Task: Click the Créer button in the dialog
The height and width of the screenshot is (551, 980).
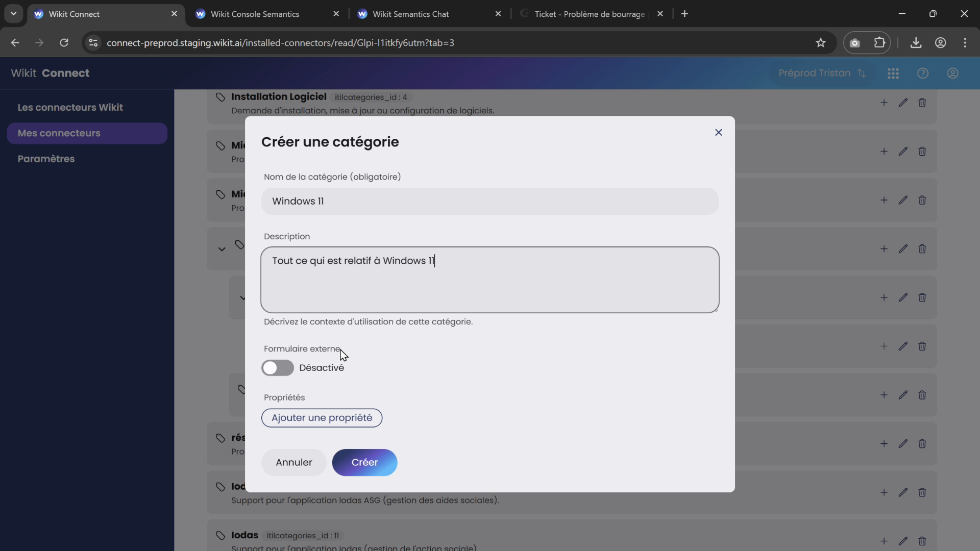Action: click(x=364, y=462)
